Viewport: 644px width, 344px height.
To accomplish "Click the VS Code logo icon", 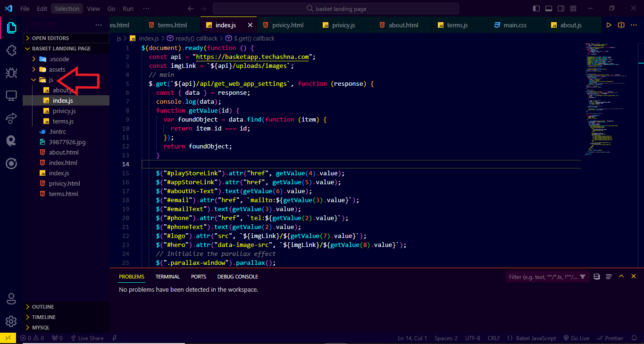I will click(x=8, y=8).
